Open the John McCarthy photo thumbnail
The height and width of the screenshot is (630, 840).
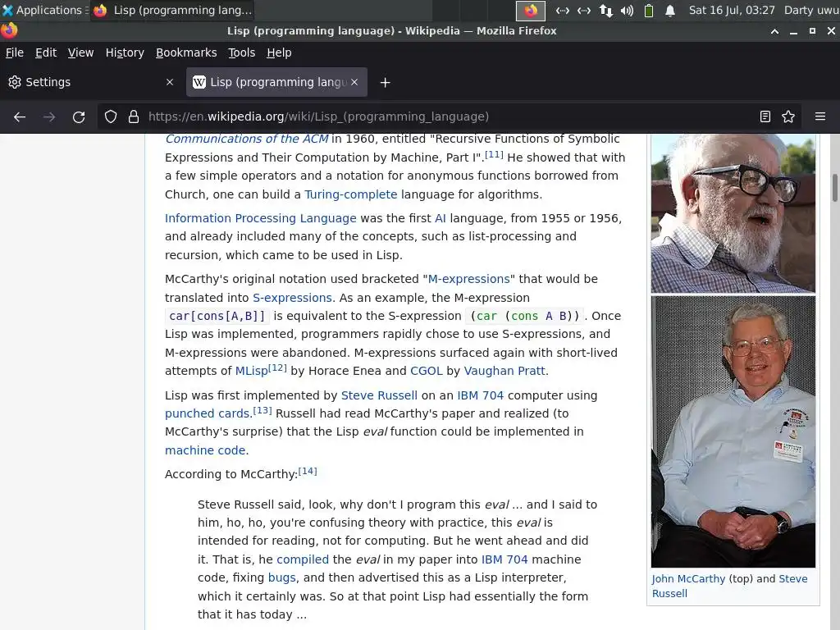[x=733, y=213]
